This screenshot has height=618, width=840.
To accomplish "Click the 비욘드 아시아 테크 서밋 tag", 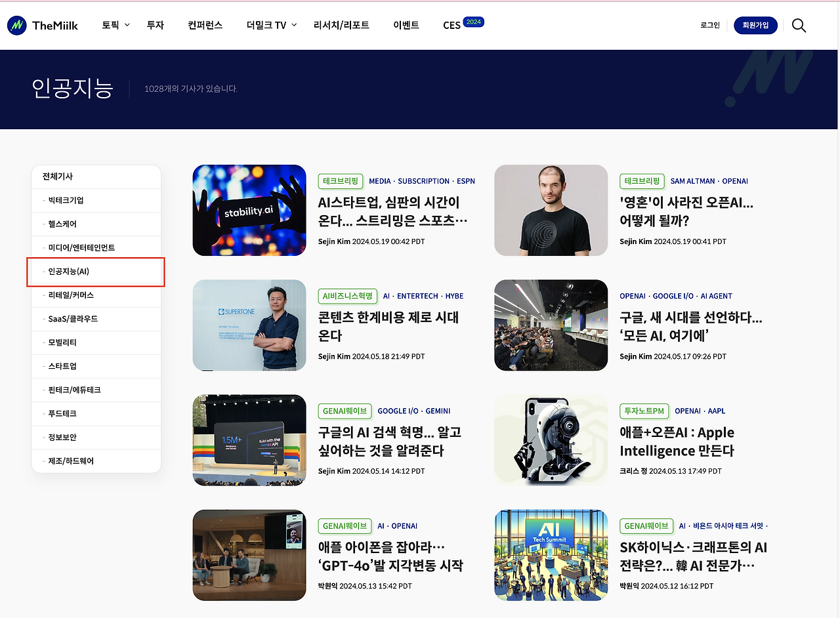I will [728, 526].
